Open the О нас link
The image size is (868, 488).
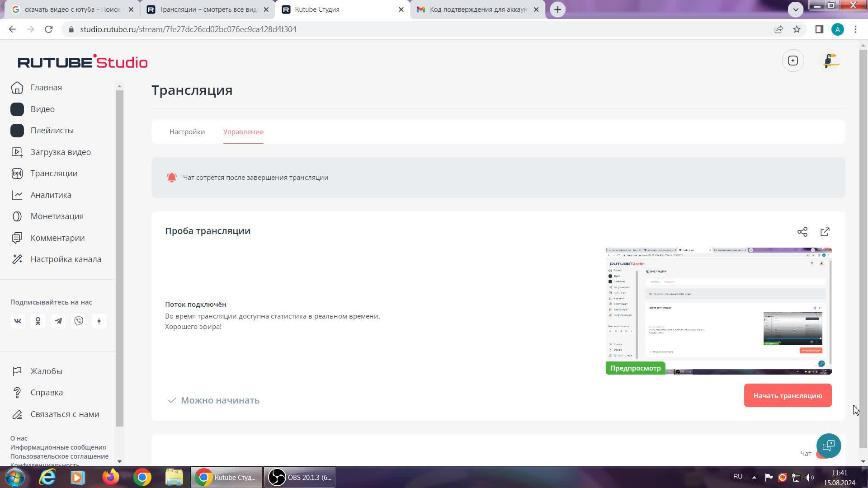(19, 438)
